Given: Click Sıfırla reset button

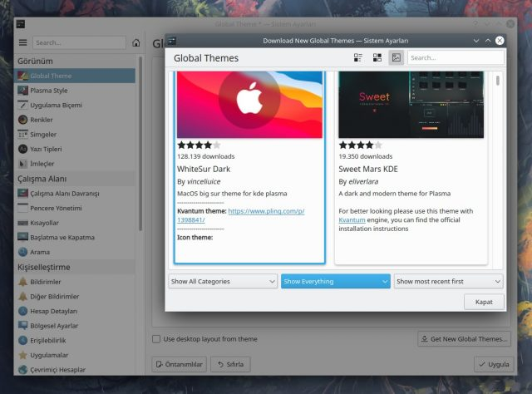Looking at the screenshot, I should 230,364.
